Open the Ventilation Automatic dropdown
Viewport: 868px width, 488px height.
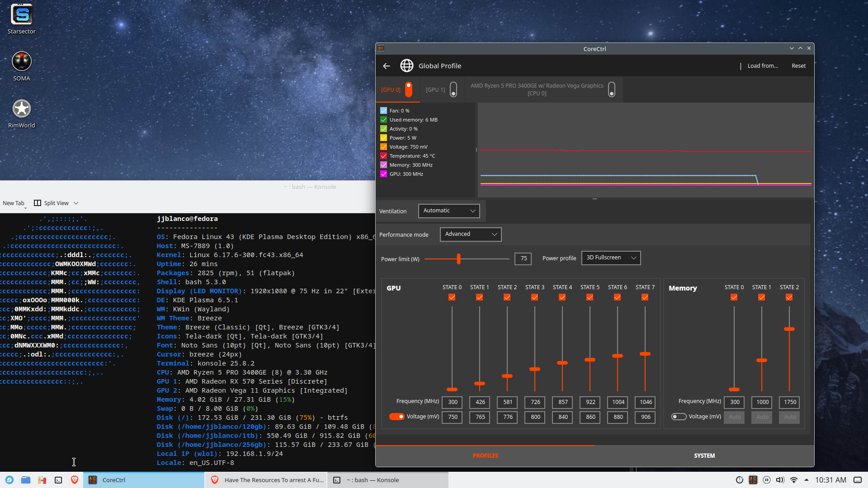tap(449, 211)
